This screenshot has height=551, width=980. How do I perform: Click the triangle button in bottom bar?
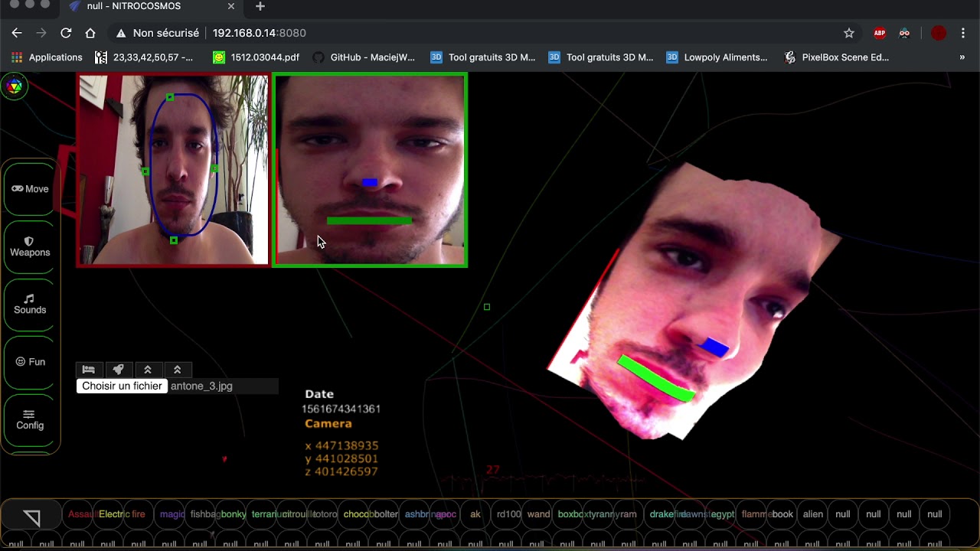[31, 517]
